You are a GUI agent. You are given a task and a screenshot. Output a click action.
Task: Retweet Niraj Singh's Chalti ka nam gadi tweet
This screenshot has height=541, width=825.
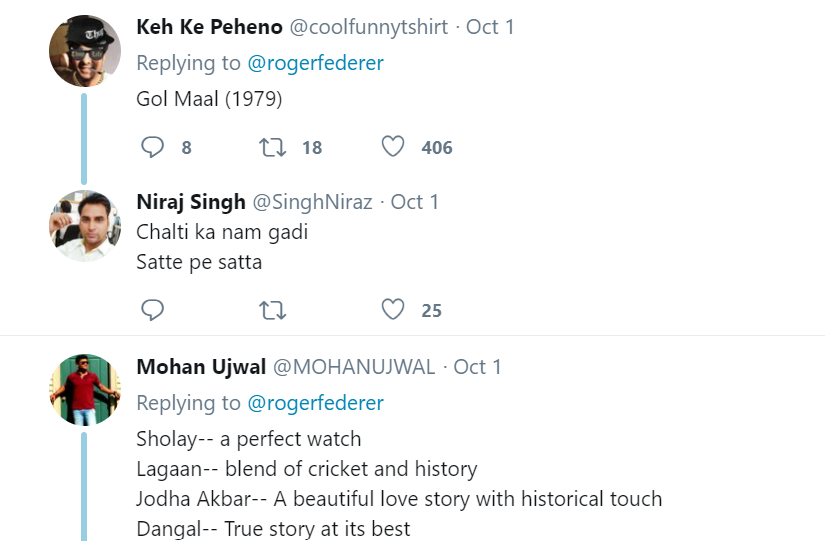[271, 310]
